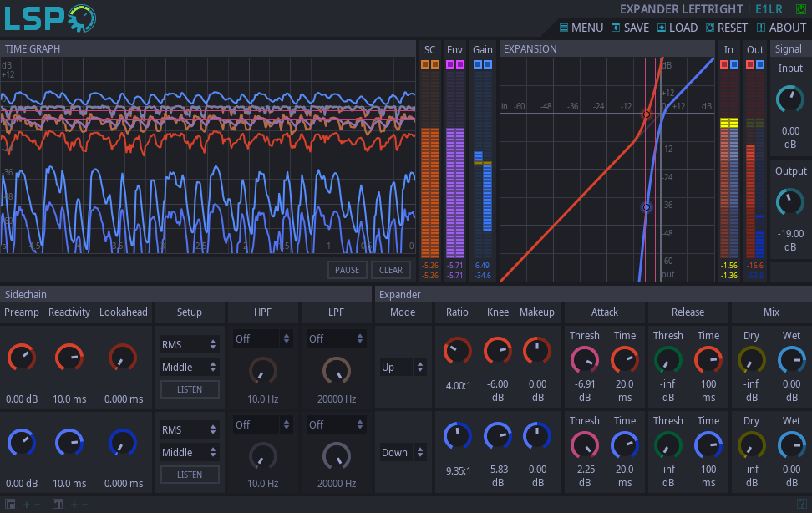Viewport: 812px width, 513px height.
Task: Click red row HPF frequency knob
Action: pyautogui.click(x=262, y=371)
